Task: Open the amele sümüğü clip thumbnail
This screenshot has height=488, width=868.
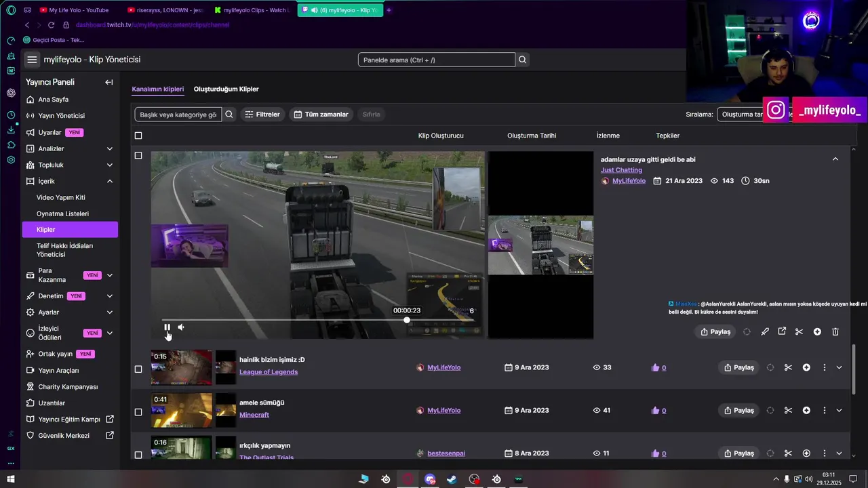Action: coord(182,410)
